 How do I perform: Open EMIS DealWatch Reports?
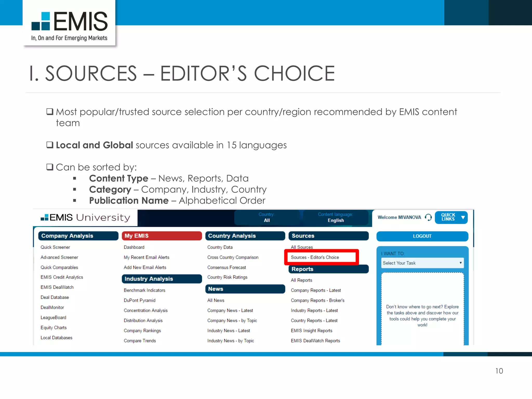coord(315,341)
